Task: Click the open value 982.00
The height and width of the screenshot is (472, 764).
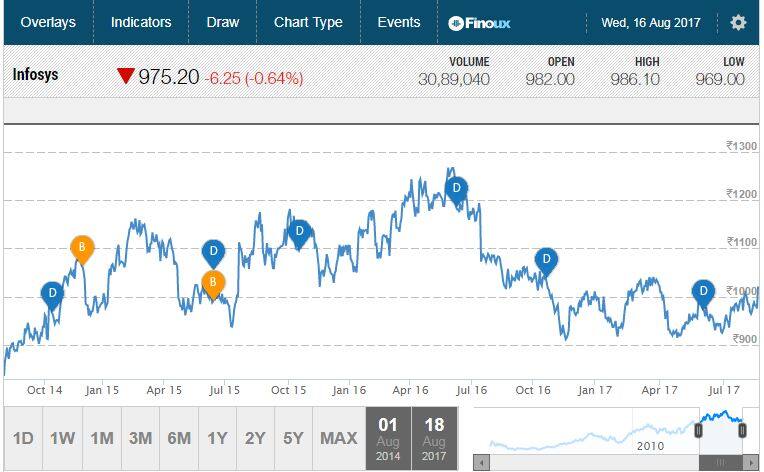Action: pos(550,79)
